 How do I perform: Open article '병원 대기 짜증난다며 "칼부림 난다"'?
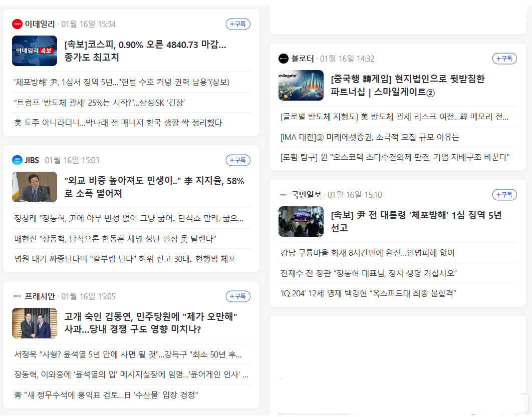click(125, 259)
